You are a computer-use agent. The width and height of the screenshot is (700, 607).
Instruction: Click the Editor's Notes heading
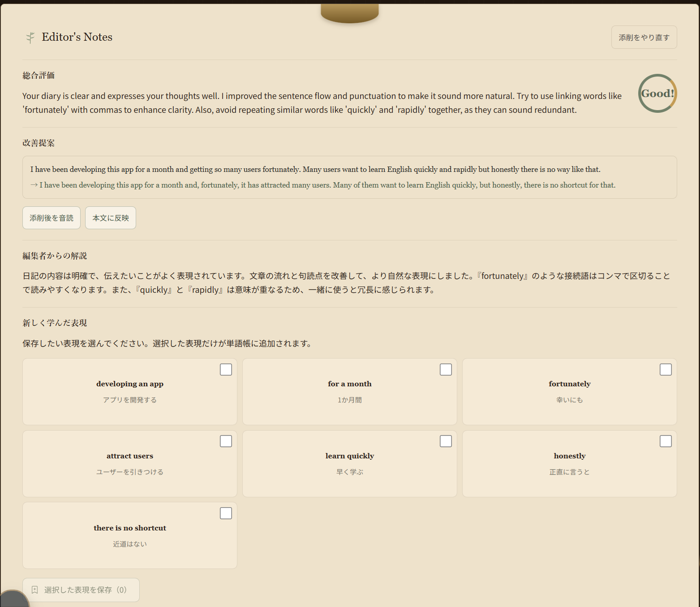77,37
